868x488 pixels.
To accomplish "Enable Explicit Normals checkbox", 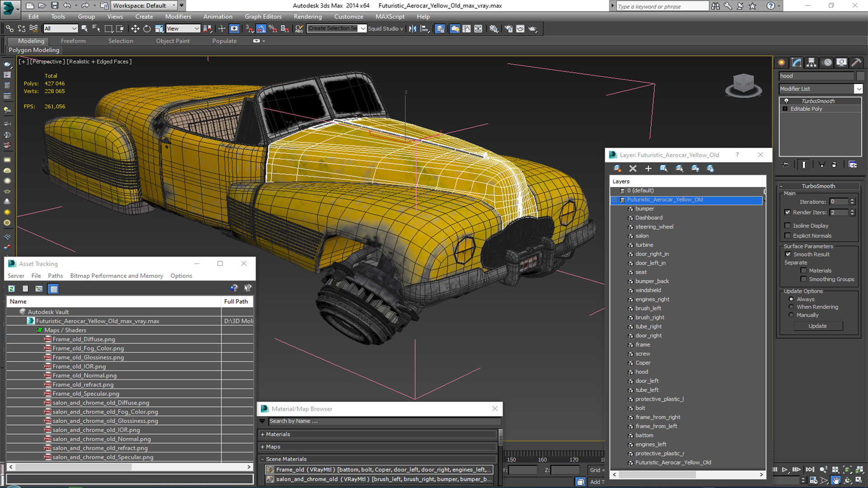I will pos(788,235).
